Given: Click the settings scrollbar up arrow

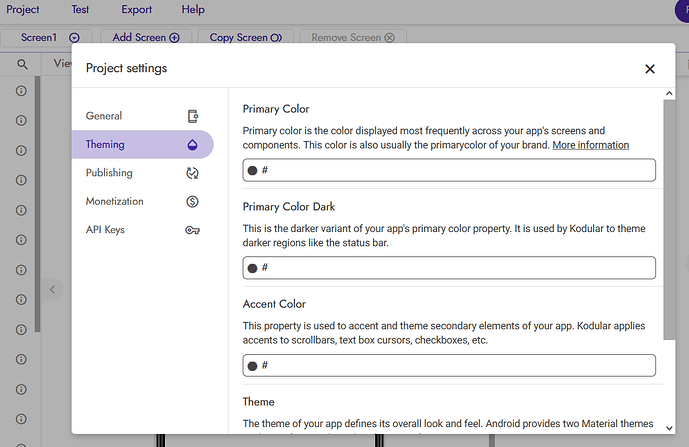Looking at the screenshot, I should 669,93.
